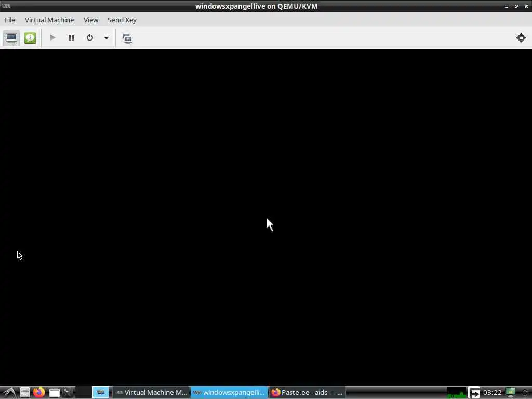Click inside the black VM console display

point(266,217)
